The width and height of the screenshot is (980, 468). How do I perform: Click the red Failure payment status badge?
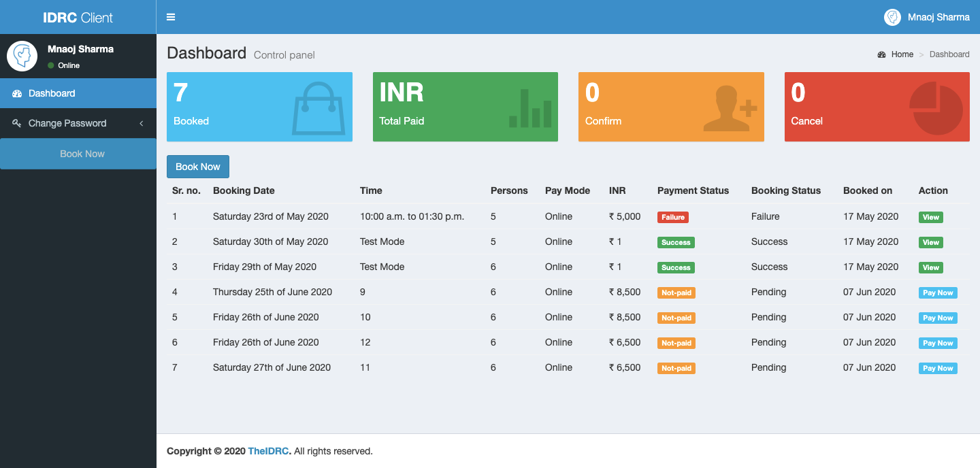click(672, 217)
